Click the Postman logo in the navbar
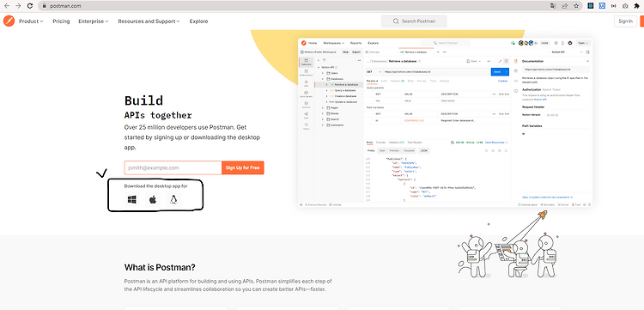Image resolution: width=644 pixels, height=310 pixels. pos(9,21)
